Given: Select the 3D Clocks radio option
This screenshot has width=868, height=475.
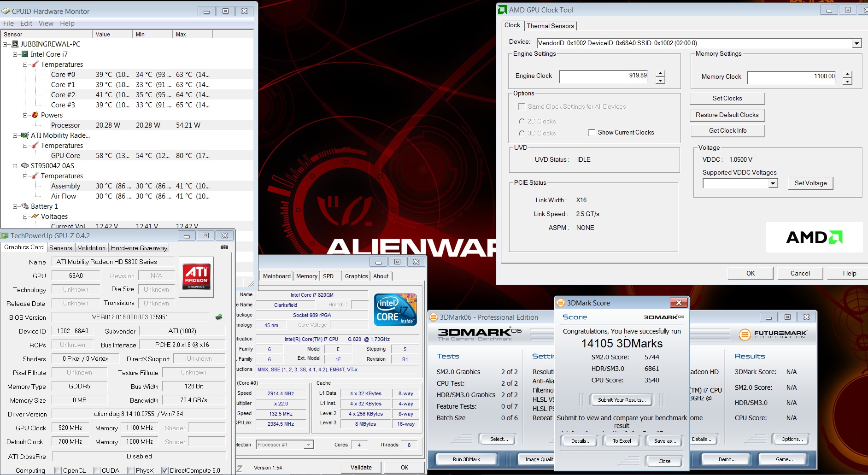Looking at the screenshot, I should (x=522, y=133).
